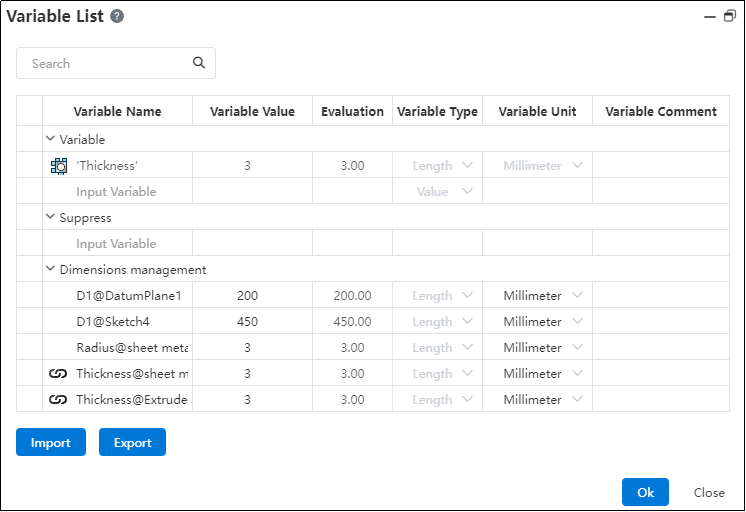
Task: Minimize the Variable List dialog
Action: 712,16
